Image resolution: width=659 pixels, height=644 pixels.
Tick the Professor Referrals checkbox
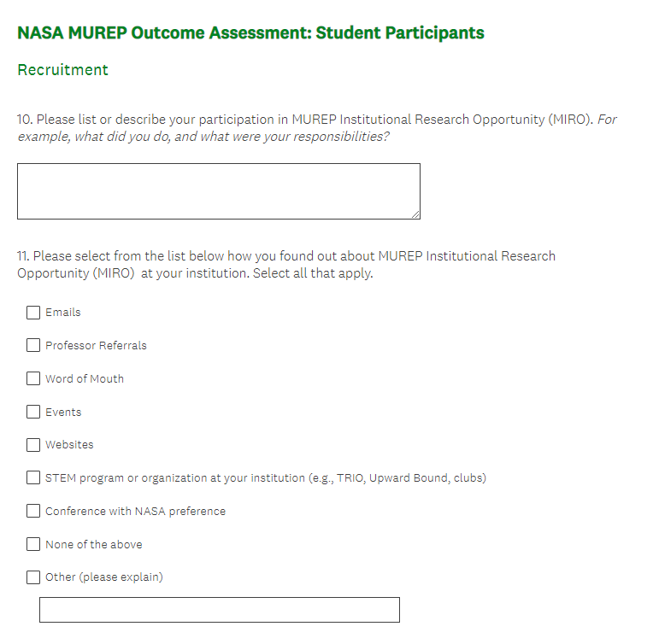pyautogui.click(x=33, y=346)
